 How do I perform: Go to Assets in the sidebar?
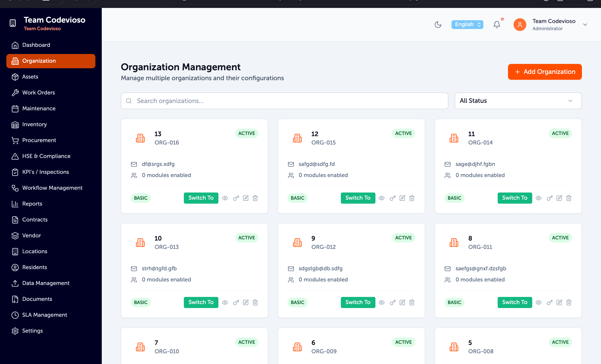click(x=51, y=77)
